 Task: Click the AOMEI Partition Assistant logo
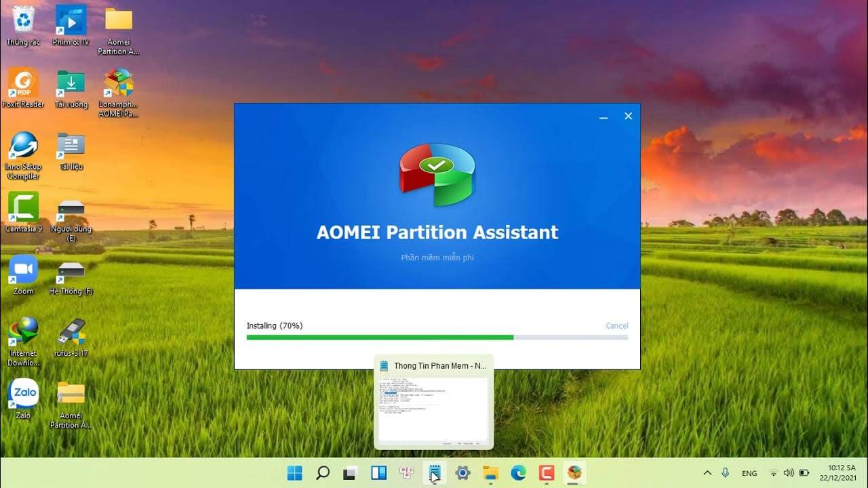[437, 174]
